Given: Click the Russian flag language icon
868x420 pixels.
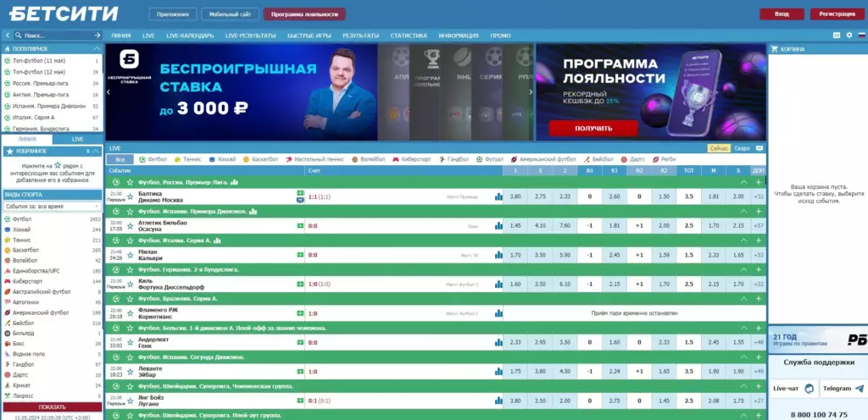Looking at the screenshot, I should pos(861,35).
